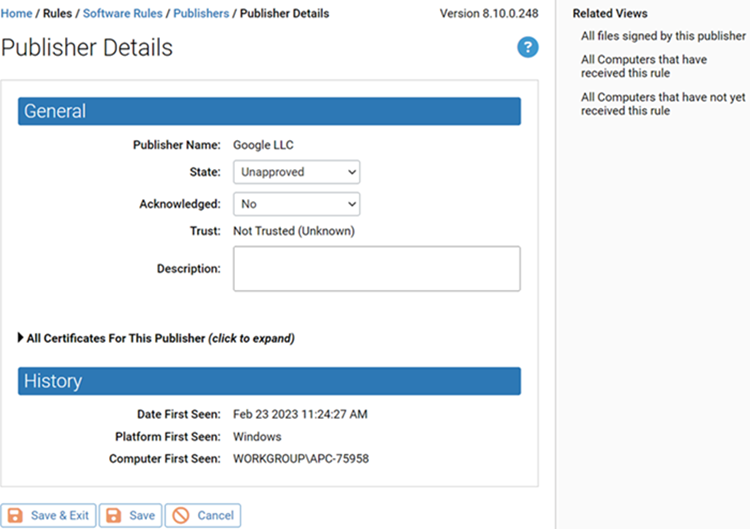The width and height of the screenshot is (750, 529).
Task: Click the History section header
Action: (269, 381)
